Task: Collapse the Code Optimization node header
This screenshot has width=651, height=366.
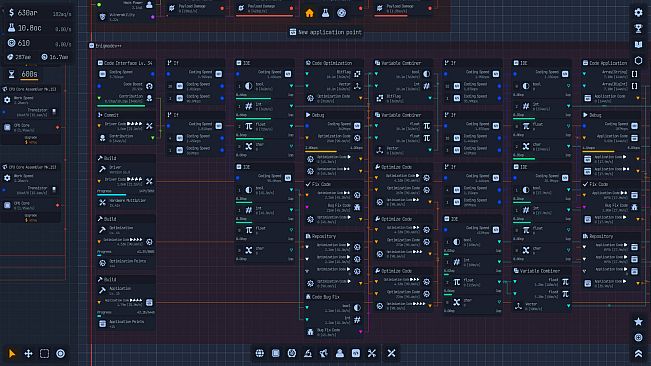Action: (333, 63)
